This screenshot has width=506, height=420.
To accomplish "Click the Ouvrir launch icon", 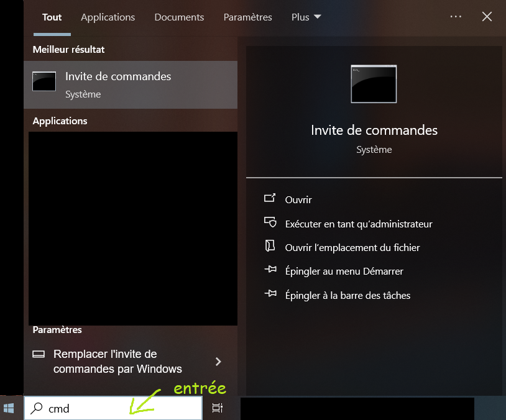I will click(x=270, y=198).
